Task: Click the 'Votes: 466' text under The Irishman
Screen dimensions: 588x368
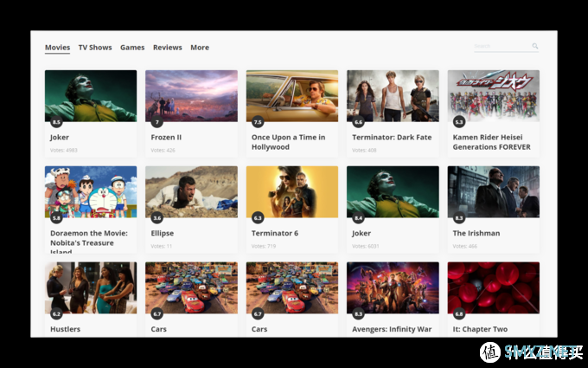Action: (464, 246)
